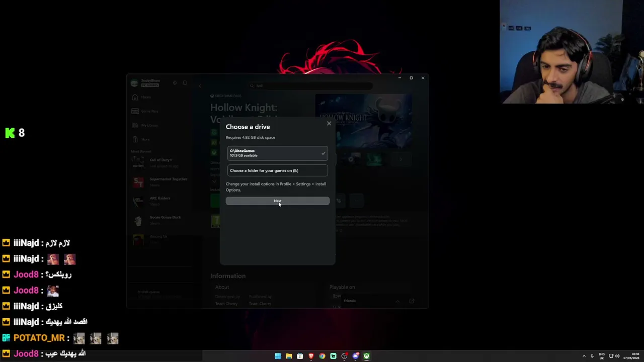Viewport: 644px width, 362px height.
Task: Open the Hollow Knight hero image
Action: click(363, 121)
